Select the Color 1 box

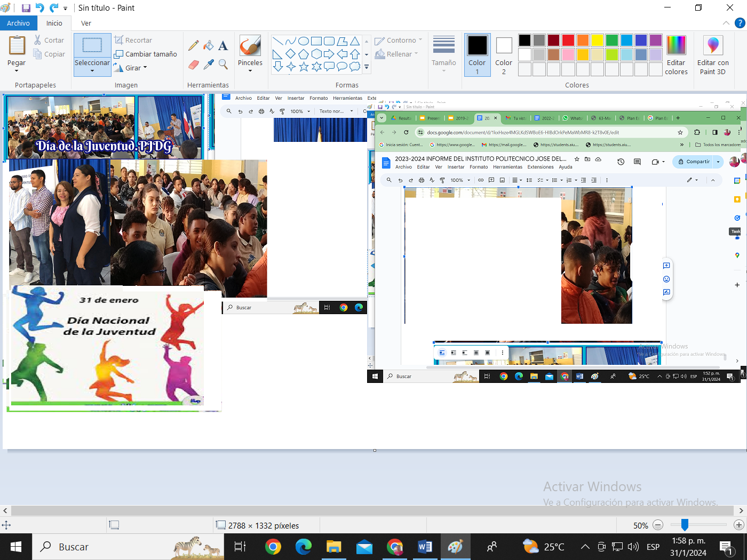(477, 55)
